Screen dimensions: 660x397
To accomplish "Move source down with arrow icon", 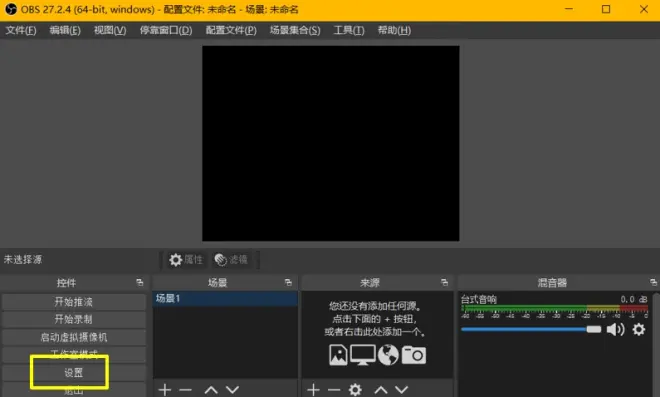I will coord(402,390).
